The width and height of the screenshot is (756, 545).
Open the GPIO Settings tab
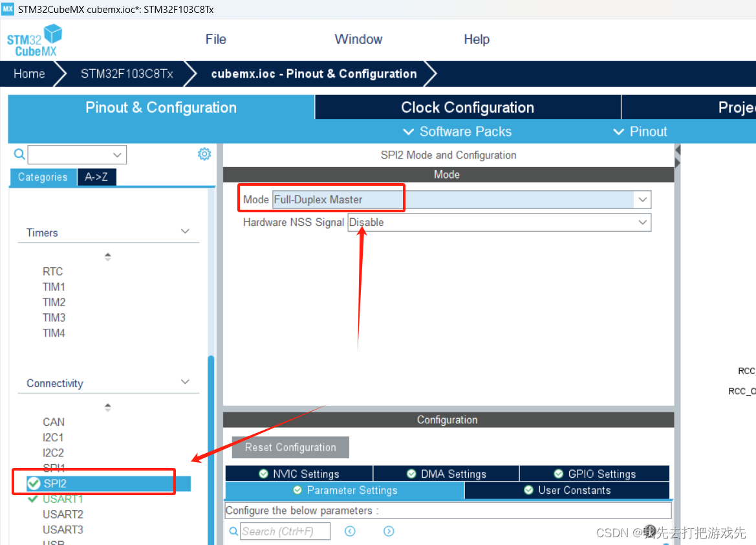(594, 474)
